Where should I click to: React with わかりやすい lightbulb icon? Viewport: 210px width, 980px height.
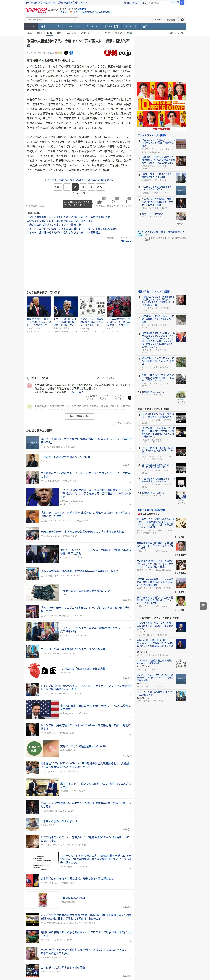[x=113, y=203]
